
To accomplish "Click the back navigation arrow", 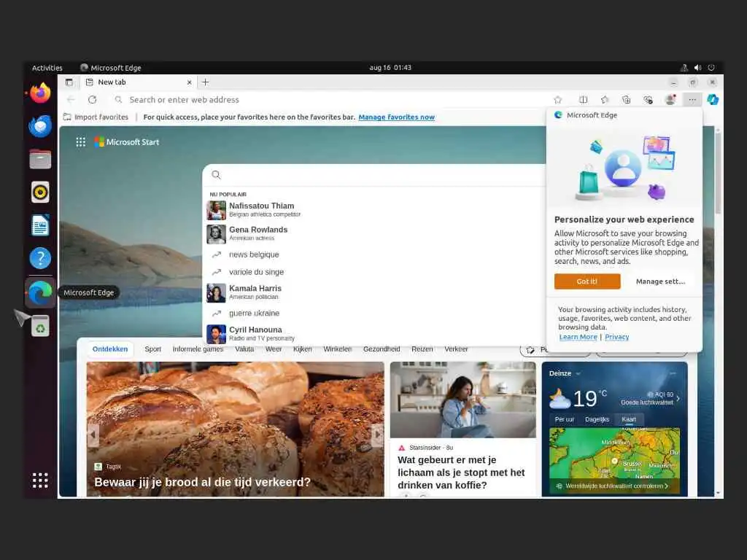I will pyautogui.click(x=71, y=99).
